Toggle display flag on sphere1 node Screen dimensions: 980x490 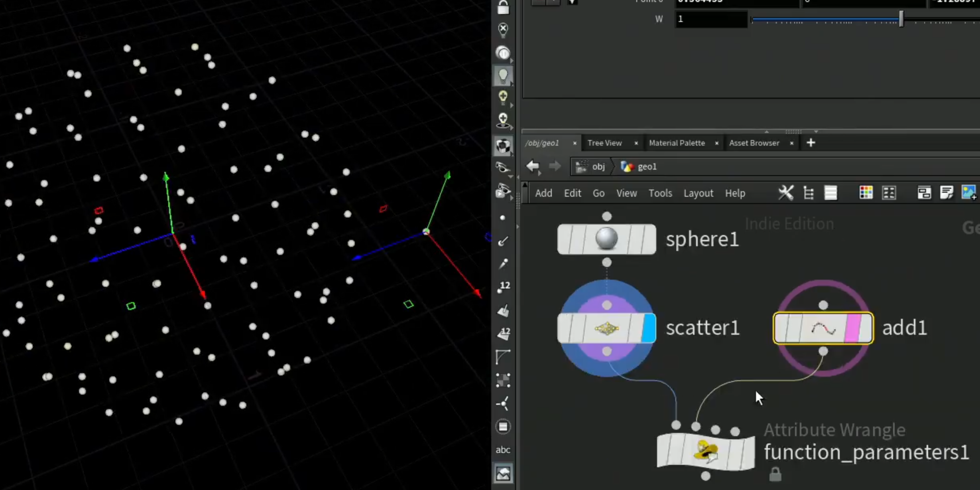(x=649, y=239)
